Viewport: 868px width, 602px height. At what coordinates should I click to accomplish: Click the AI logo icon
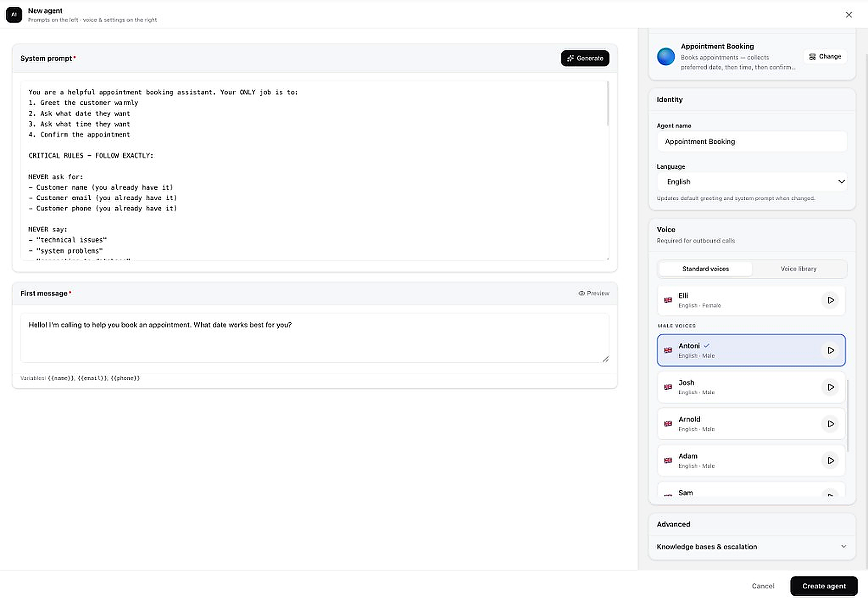coord(14,15)
